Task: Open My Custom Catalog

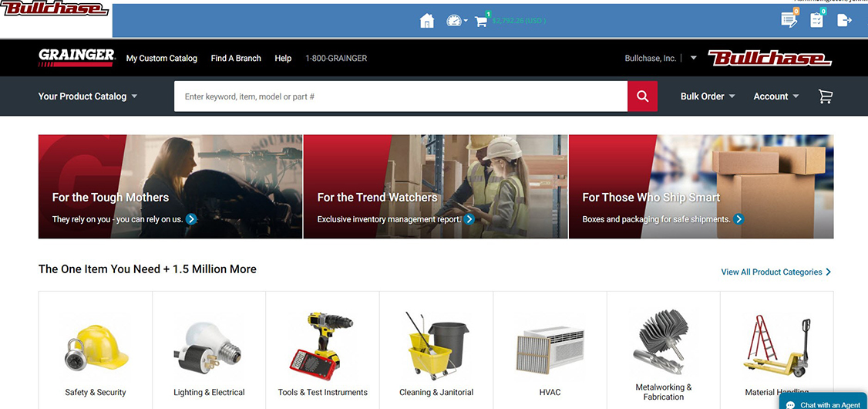Action: [162, 58]
